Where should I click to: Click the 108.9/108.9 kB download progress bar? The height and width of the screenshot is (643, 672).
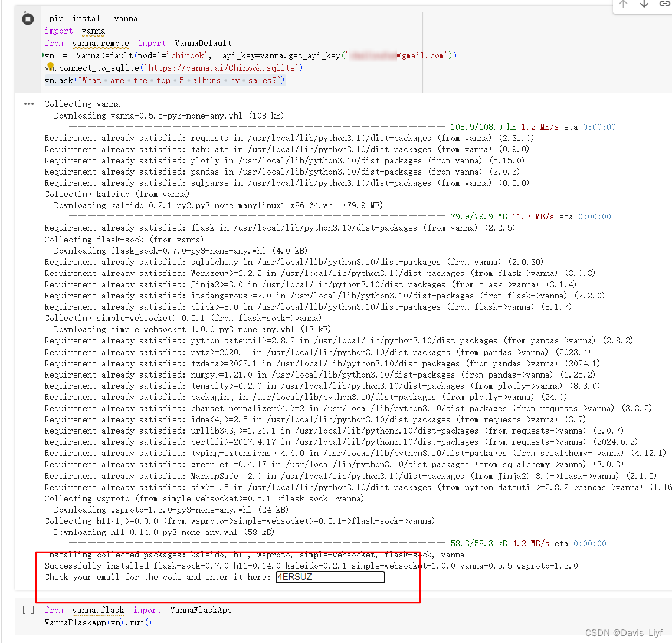point(256,127)
